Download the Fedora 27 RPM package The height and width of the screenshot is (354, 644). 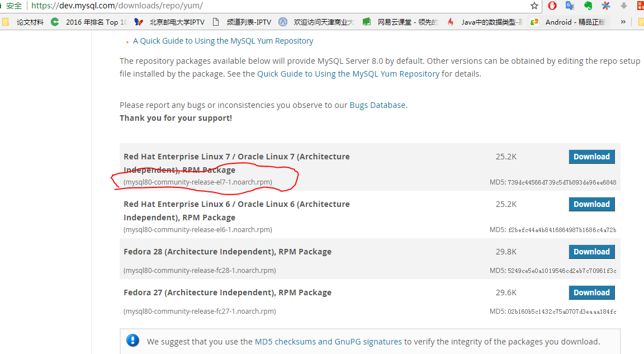click(591, 292)
